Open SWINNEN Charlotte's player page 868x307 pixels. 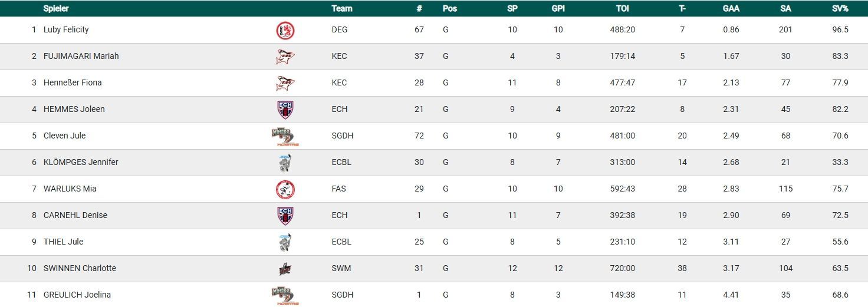tap(80, 269)
